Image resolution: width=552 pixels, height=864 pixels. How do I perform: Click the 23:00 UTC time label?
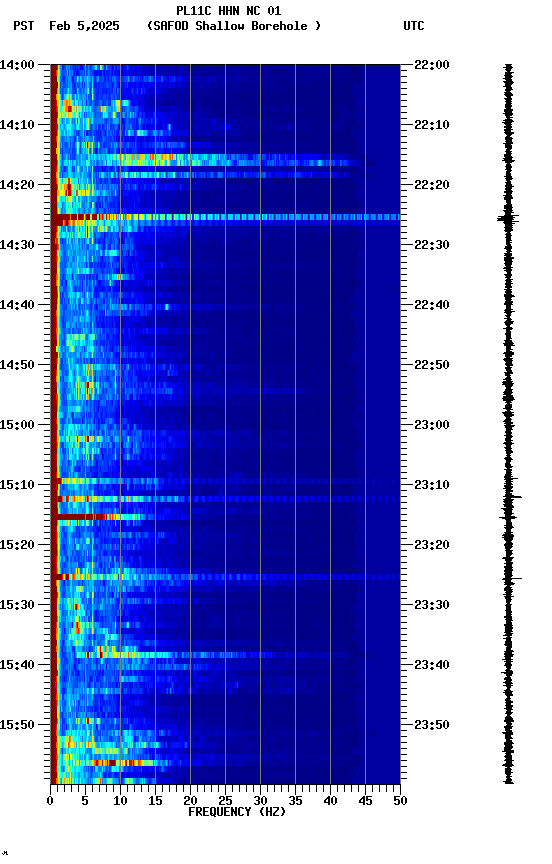(432, 425)
